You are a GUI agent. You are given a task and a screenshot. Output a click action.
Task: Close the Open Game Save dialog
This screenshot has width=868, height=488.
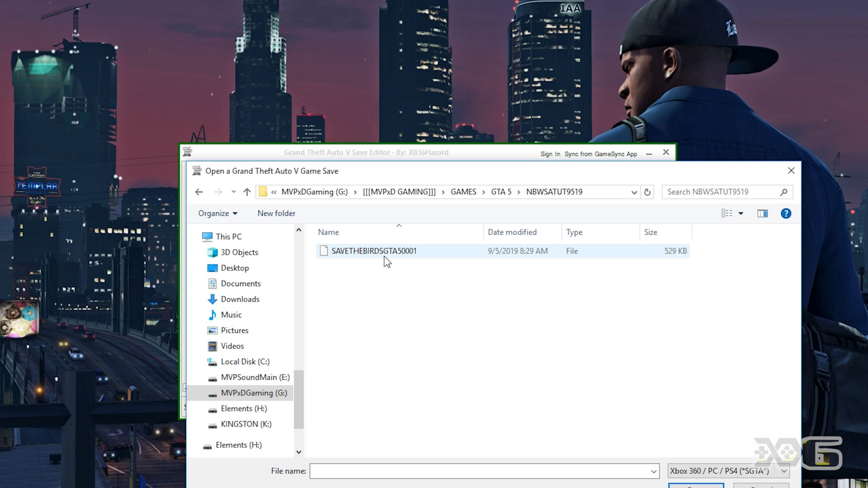(x=791, y=171)
